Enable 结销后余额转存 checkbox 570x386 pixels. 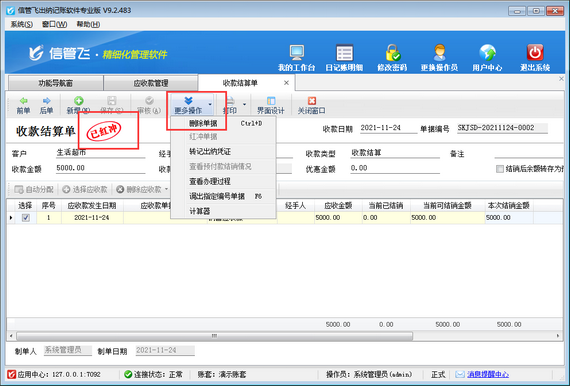[x=500, y=169]
